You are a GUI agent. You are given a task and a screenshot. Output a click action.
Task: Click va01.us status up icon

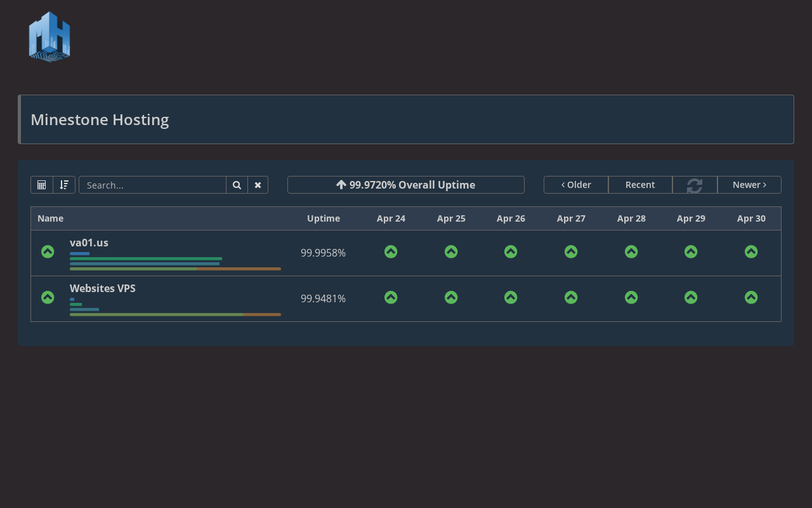point(48,252)
